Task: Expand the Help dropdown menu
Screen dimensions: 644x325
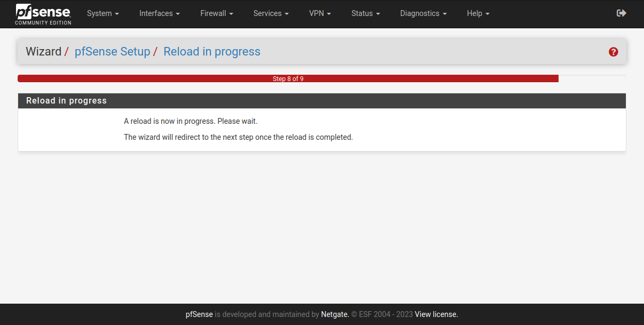Action: tap(478, 13)
